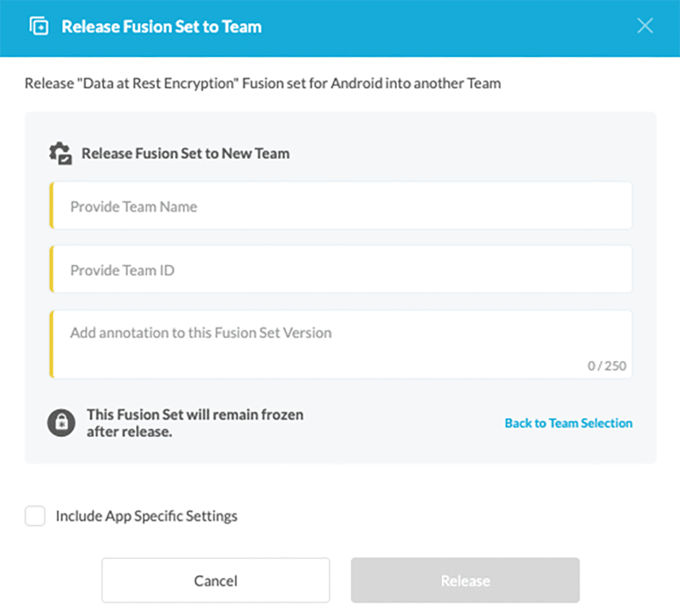Click the dialog title Release Fusion Set to Team
The image size is (680, 616).
pyautogui.click(x=161, y=26)
